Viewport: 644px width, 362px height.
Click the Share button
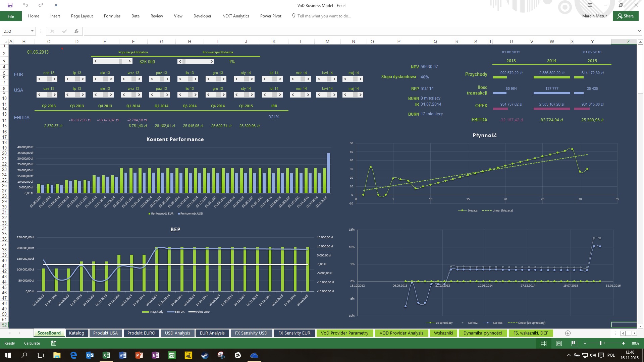click(625, 16)
